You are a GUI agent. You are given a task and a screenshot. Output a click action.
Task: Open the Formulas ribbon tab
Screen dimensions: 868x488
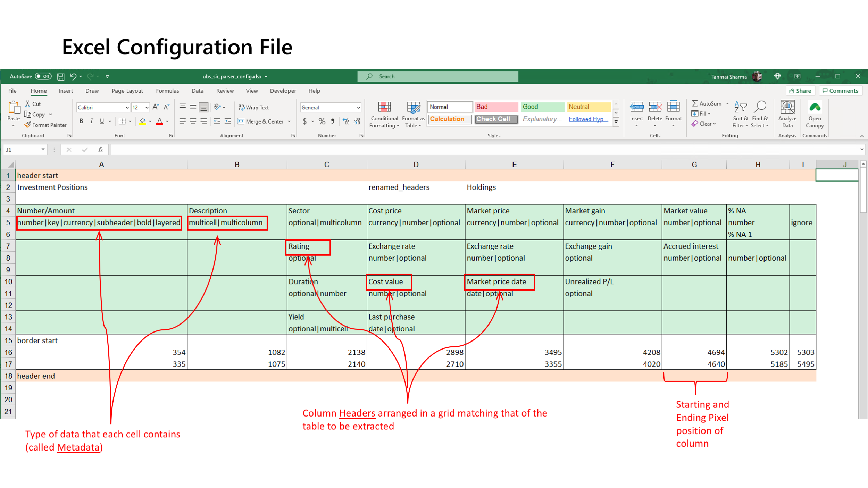point(167,91)
